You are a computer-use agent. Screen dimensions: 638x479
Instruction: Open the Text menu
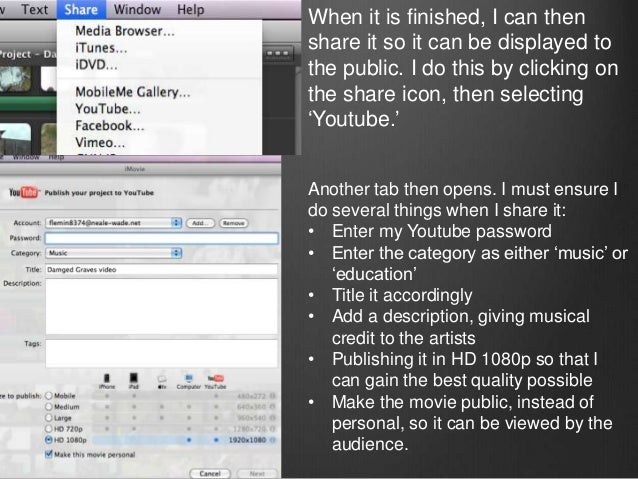point(34,9)
